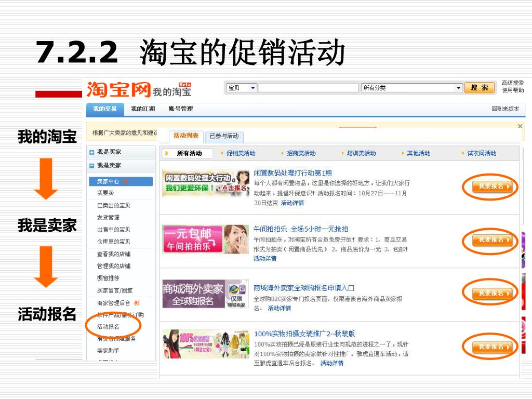Open 商家管理后台 sidebar link
This screenshot has height=399, width=532.
coord(114,303)
